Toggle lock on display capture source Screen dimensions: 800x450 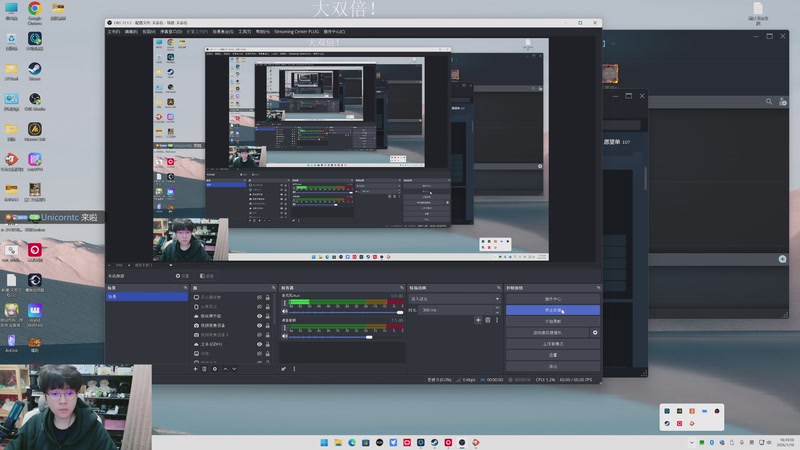[x=267, y=297]
